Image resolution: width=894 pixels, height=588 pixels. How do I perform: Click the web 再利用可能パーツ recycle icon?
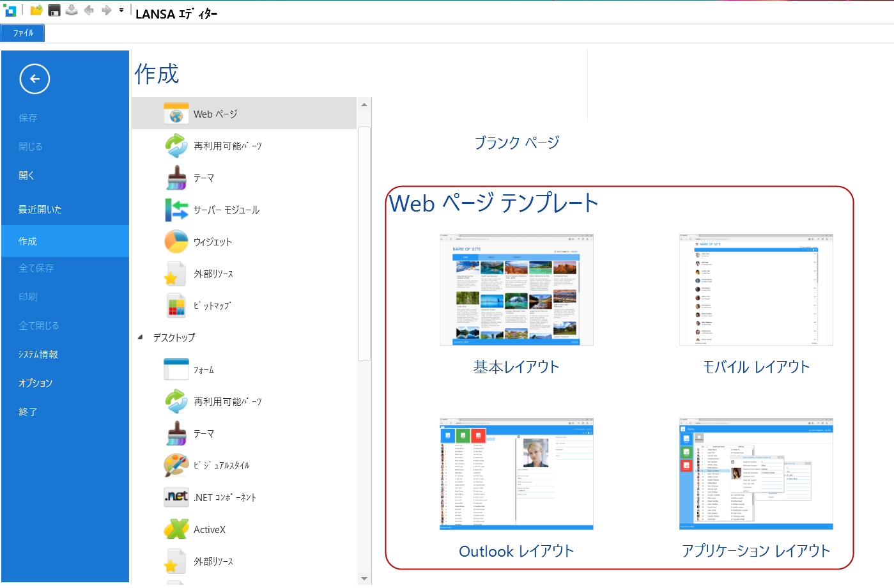(x=176, y=146)
